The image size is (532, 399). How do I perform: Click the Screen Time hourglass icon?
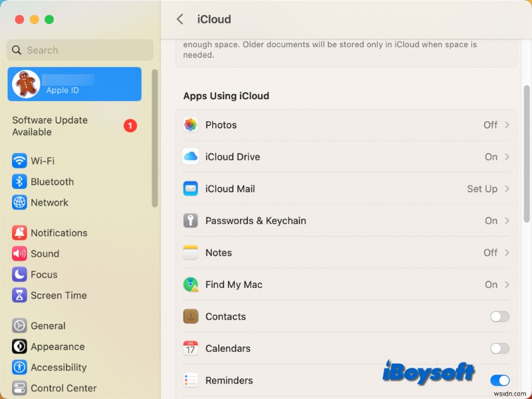[x=19, y=295]
